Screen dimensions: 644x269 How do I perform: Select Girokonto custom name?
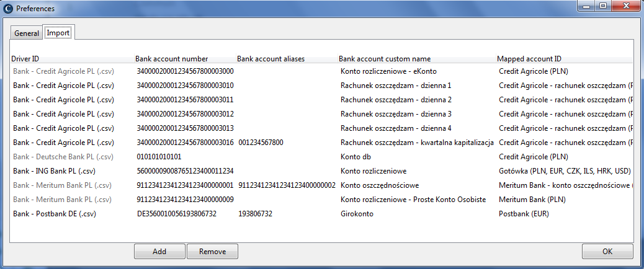pyautogui.click(x=357, y=214)
